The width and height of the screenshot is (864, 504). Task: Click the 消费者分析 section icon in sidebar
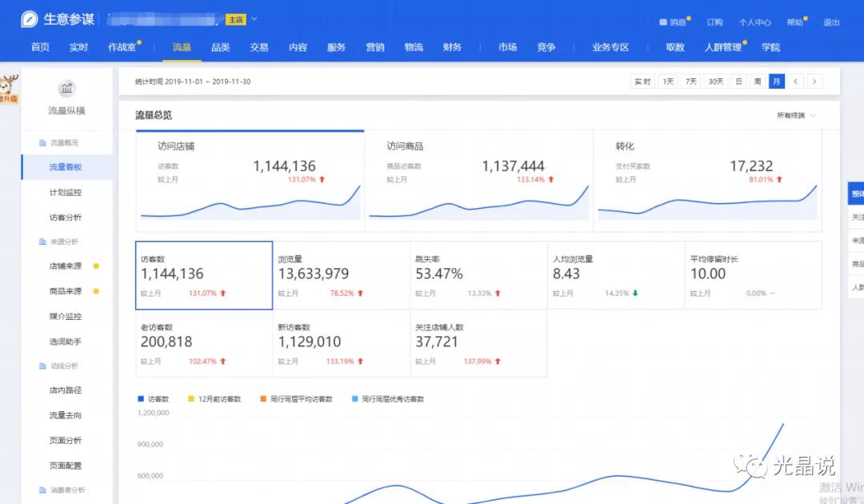[x=42, y=490]
